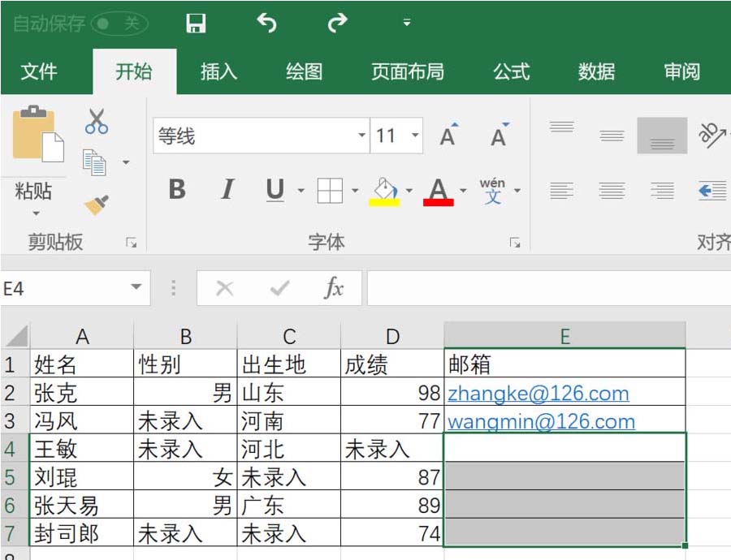
Task: Switch to the 插入 ribbon tab
Action: tap(218, 71)
